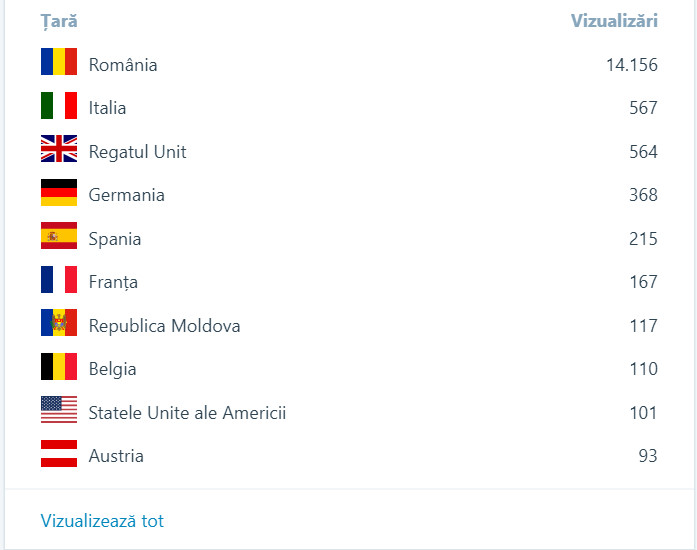Click the Germany flag icon
Image resolution: width=697 pixels, height=550 pixels.
tap(59, 193)
